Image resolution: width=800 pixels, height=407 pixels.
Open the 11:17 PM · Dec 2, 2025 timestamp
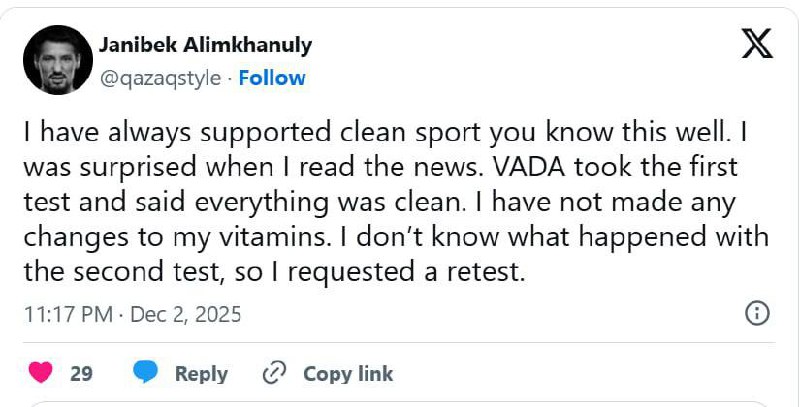coord(131,313)
